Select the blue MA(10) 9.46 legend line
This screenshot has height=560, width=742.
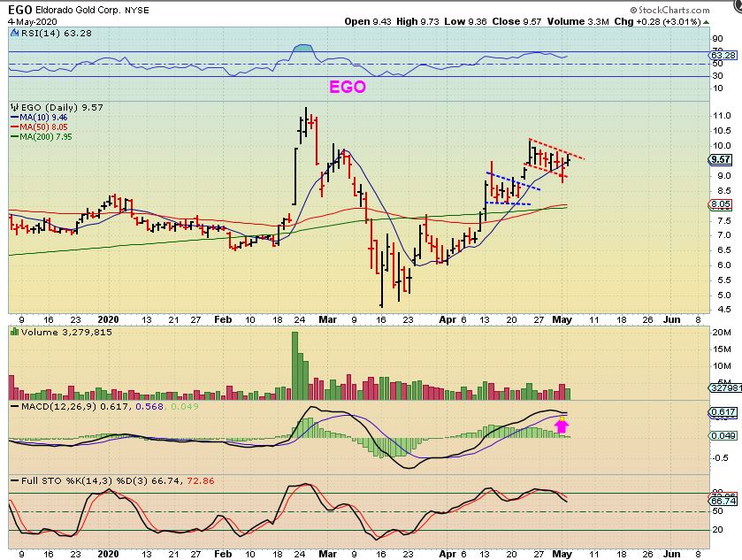click(39, 118)
